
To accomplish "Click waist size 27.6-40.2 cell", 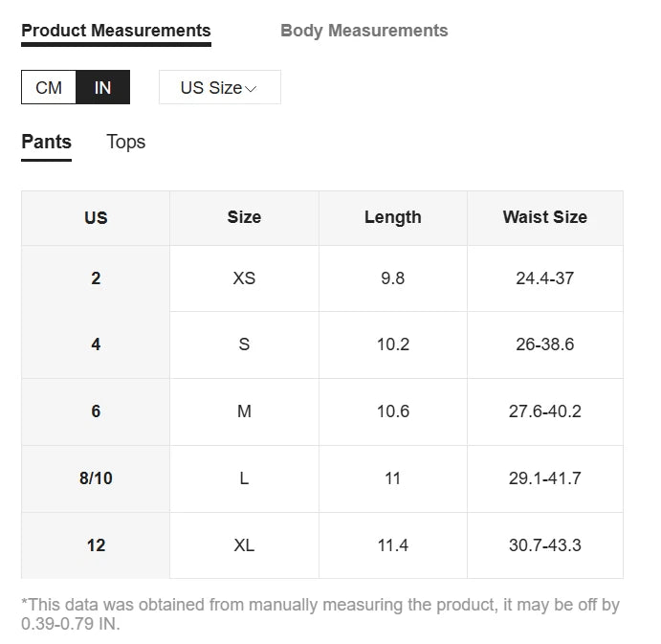I will (x=544, y=411).
